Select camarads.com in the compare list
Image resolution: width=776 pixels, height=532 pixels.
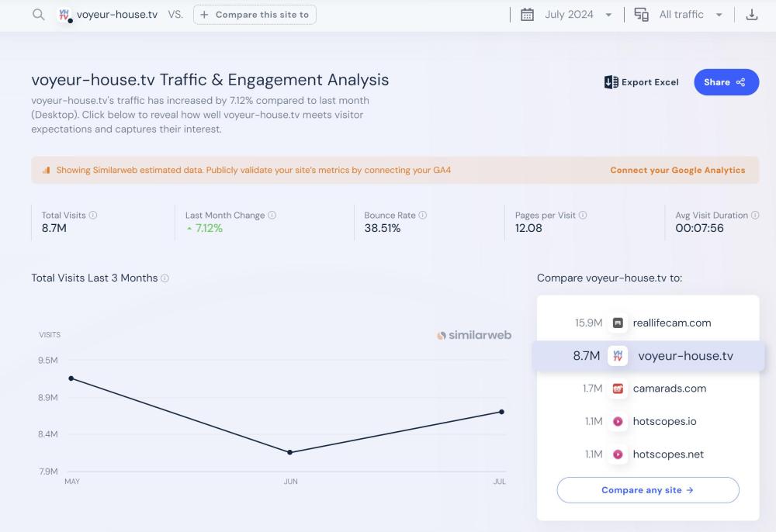[669, 389]
